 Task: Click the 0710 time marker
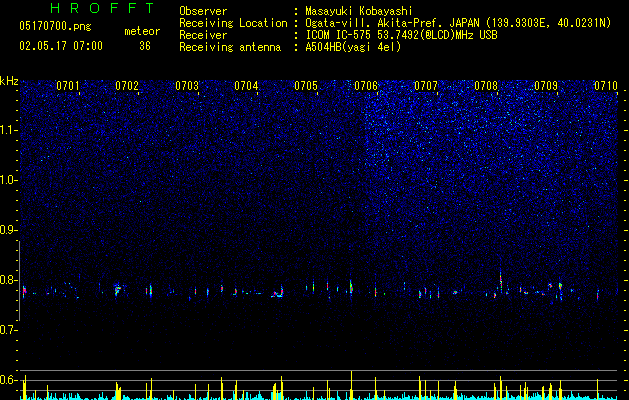click(x=606, y=86)
